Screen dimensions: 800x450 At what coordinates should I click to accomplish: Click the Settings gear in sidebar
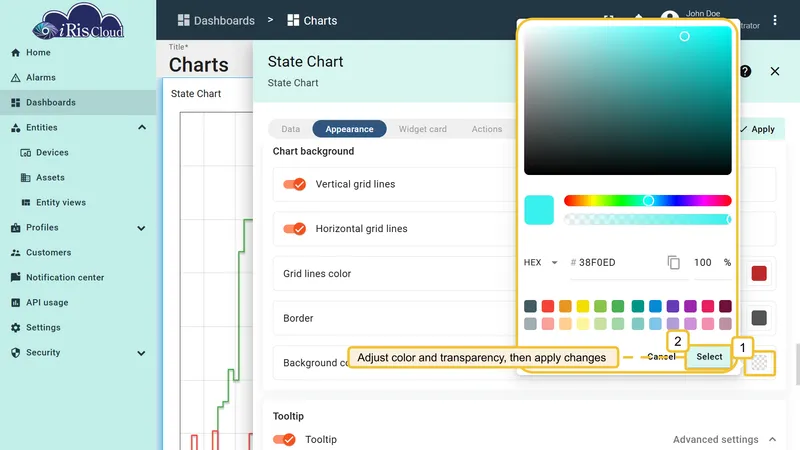(15, 328)
